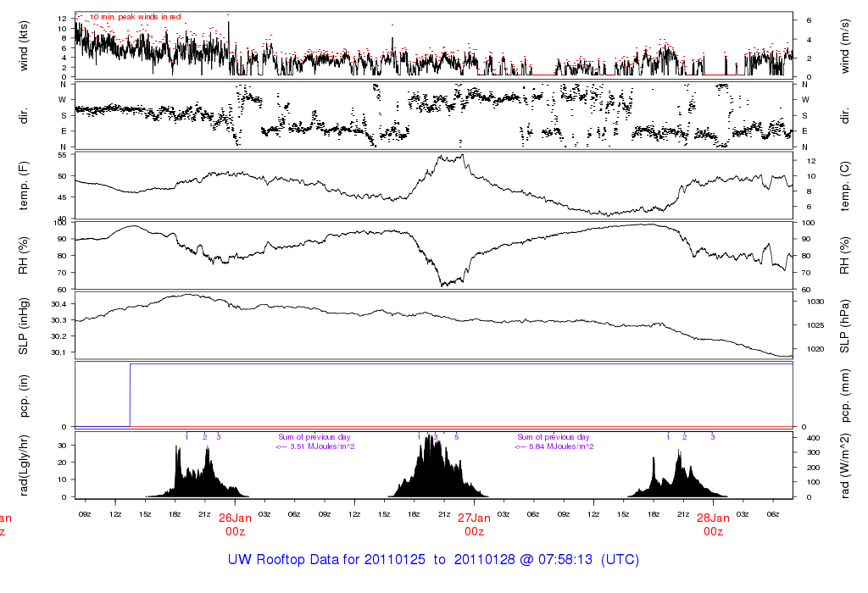Click the '26Jan 00z' date marker

click(x=235, y=524)
